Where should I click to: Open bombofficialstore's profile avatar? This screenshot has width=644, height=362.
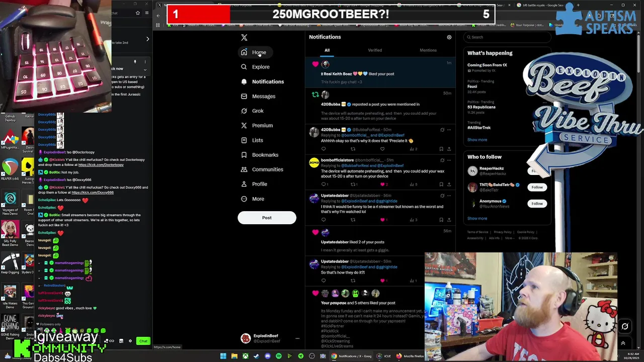[314, 162]
